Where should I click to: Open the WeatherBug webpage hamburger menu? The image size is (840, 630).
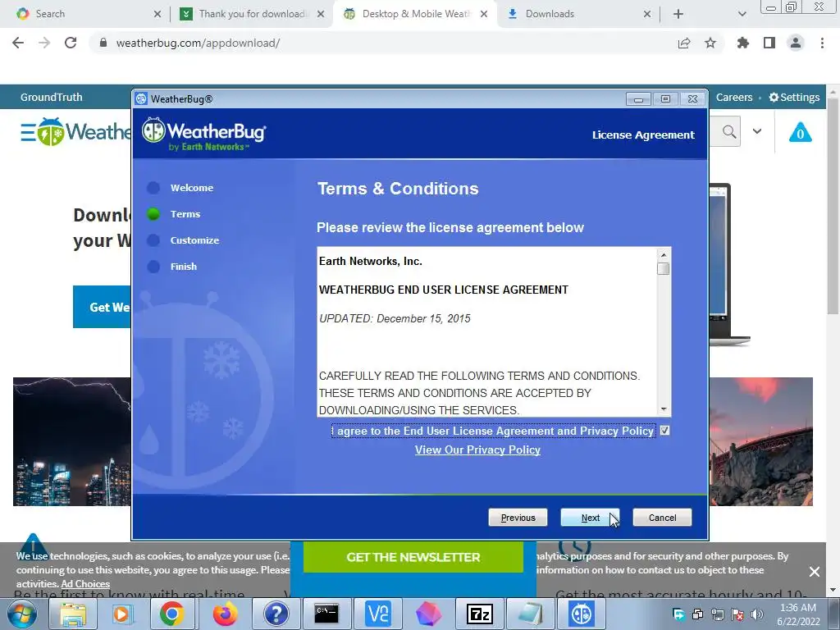click(x=28, y=132)
